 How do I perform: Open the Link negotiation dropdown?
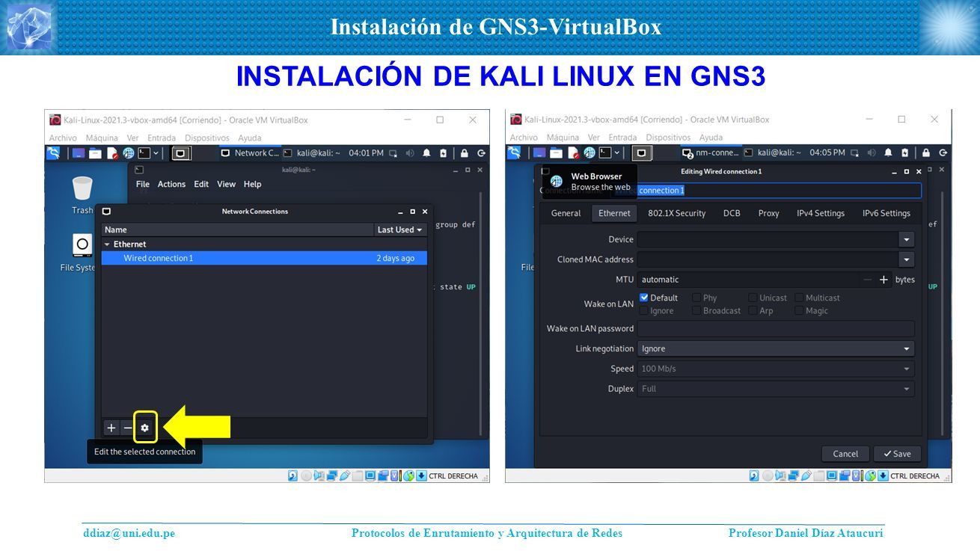pyautogui.click(x=776, y=348)
